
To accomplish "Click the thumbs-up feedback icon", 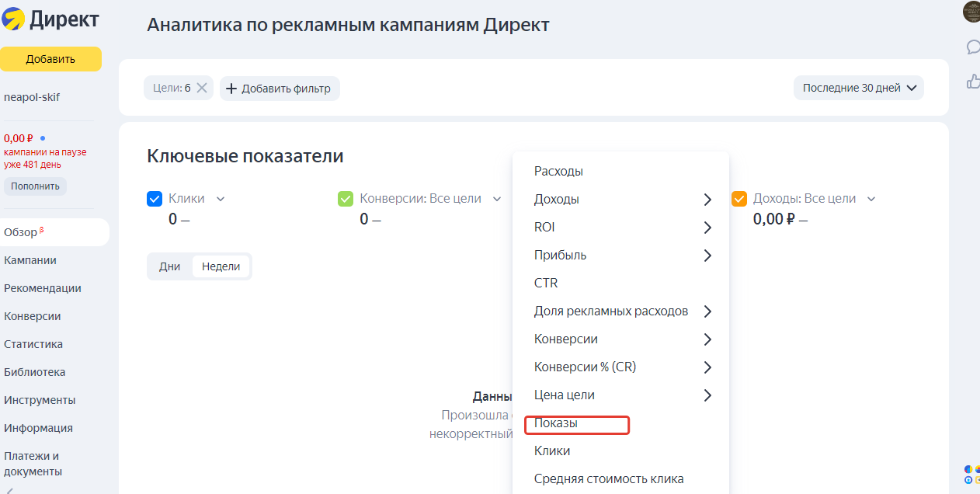I will click(x=972, y=81).
